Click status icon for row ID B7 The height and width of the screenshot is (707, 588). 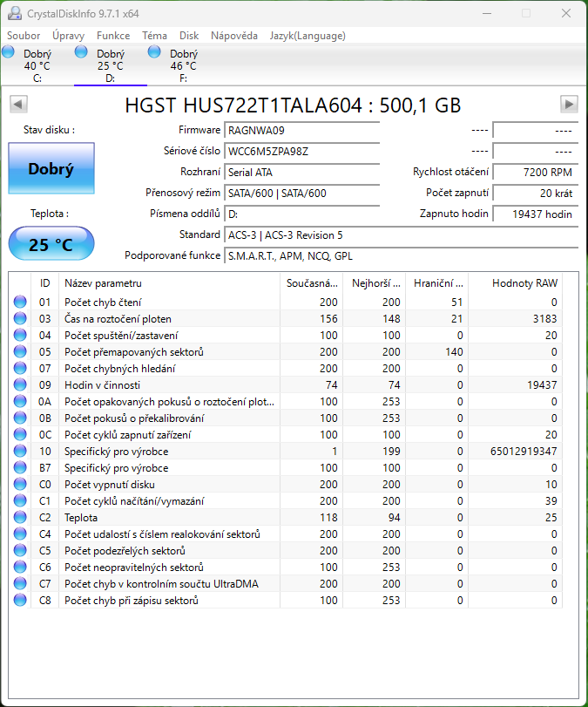[x=20, y=467]
